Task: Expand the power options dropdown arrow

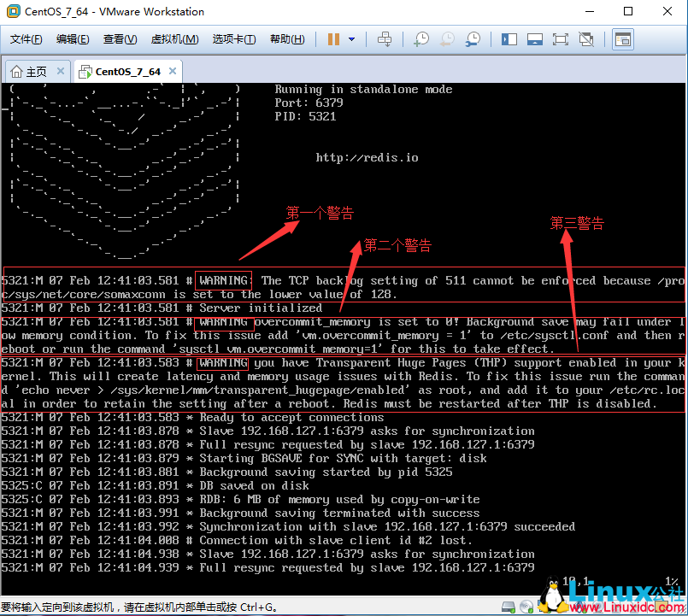Action: (x=351, y=39)
